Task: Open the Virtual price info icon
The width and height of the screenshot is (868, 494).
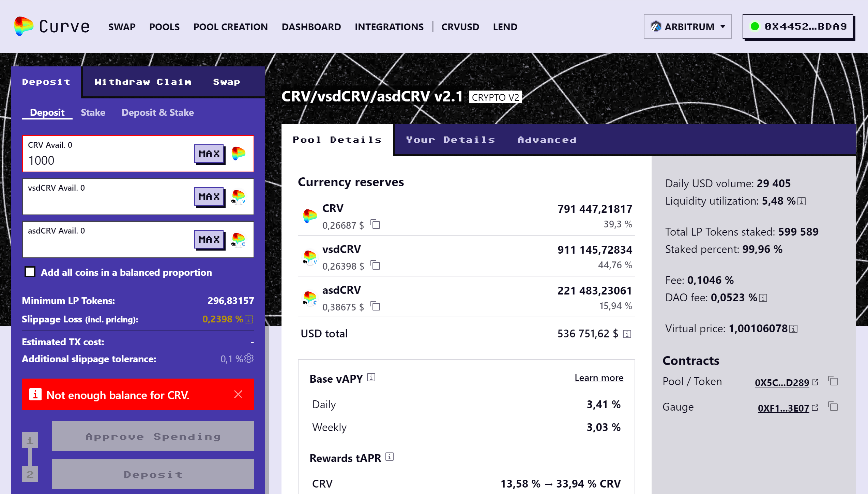Action: coord(793,329)
